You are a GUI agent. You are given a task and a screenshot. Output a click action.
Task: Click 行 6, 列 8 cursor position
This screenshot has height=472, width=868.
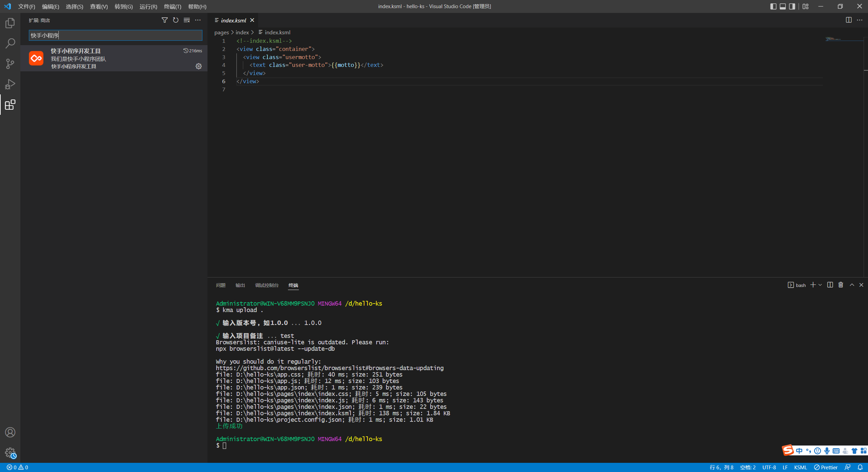(x=721, y=468)
